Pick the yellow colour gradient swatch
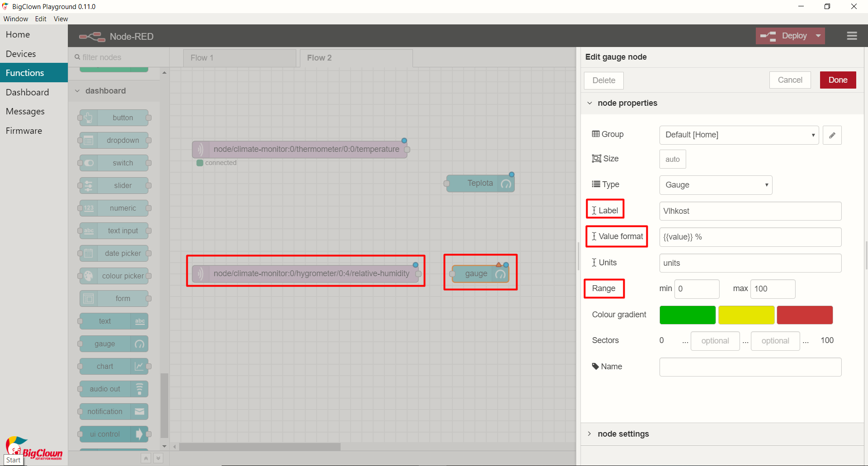 coord(746,315)
